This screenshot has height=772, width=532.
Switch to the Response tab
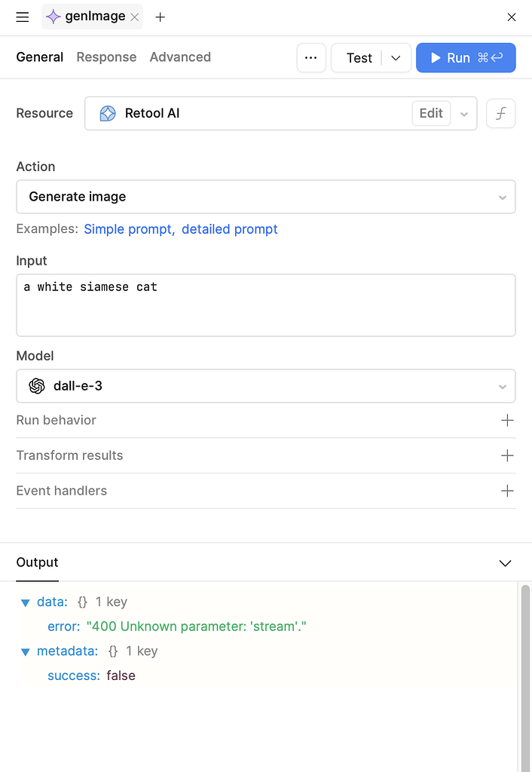pyautogui.click(x=106, y=57)
